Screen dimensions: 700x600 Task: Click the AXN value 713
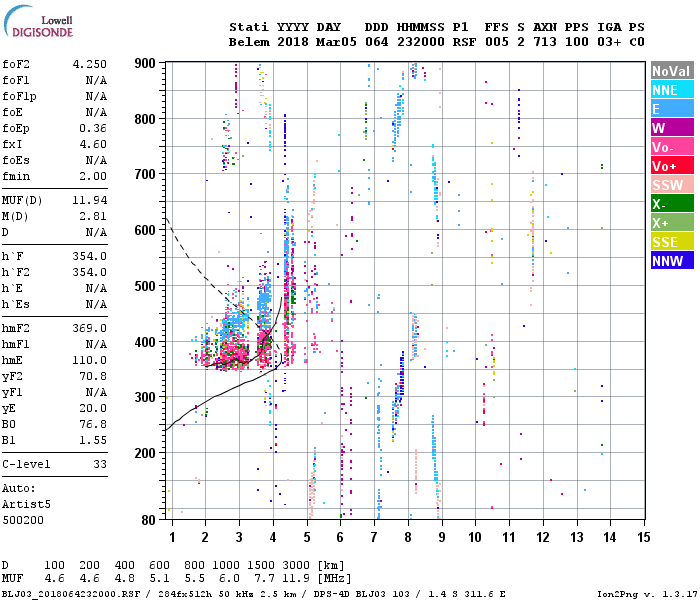[545, 42]
